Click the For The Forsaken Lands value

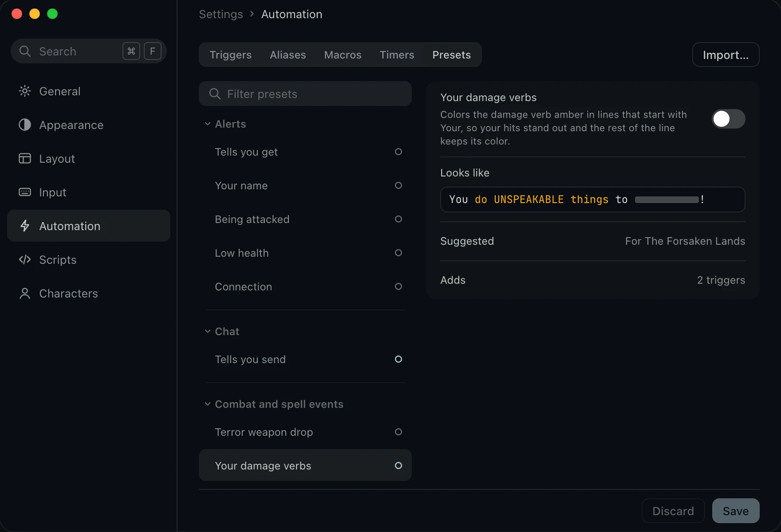pyautogui.click(x=685, y=241)
